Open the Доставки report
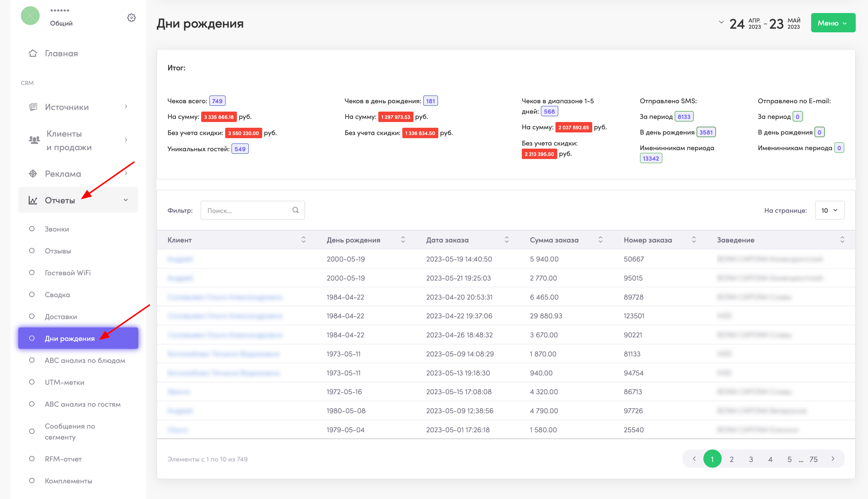This screenshot has width=868, height=499. [x=61, y=317]
